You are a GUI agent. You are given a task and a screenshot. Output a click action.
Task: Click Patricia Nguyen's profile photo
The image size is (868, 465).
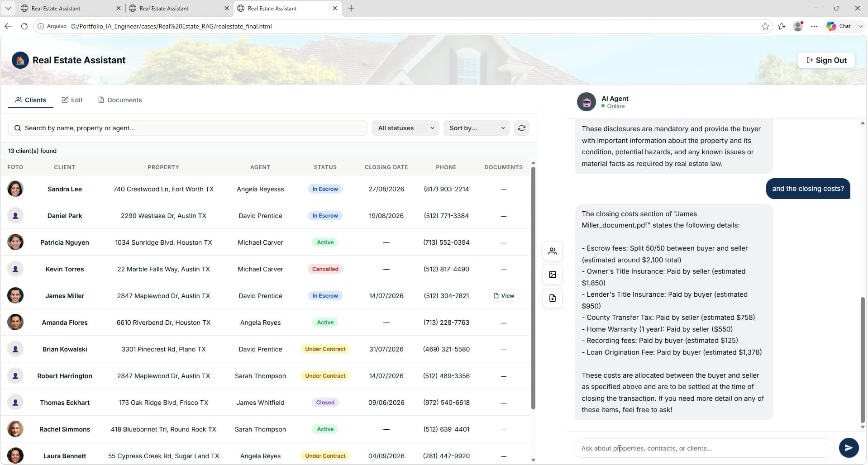coord(15,242)
